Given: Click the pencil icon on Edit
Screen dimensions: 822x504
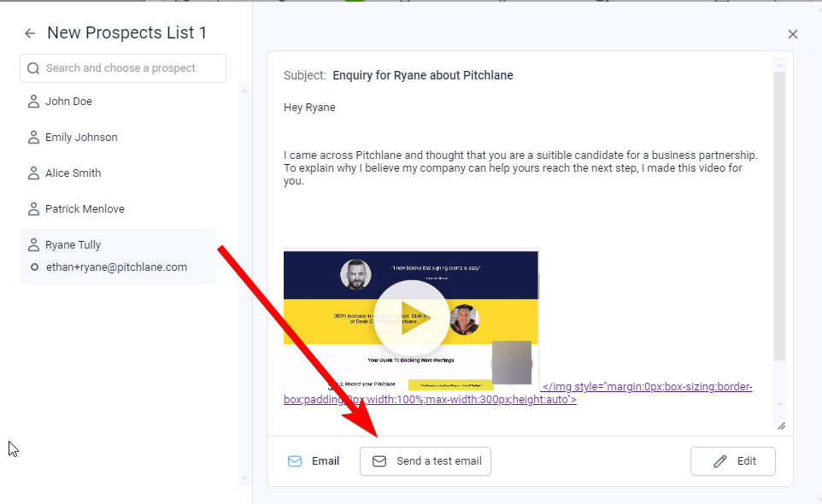Looking at the screenshot, I should pos(720,461).
